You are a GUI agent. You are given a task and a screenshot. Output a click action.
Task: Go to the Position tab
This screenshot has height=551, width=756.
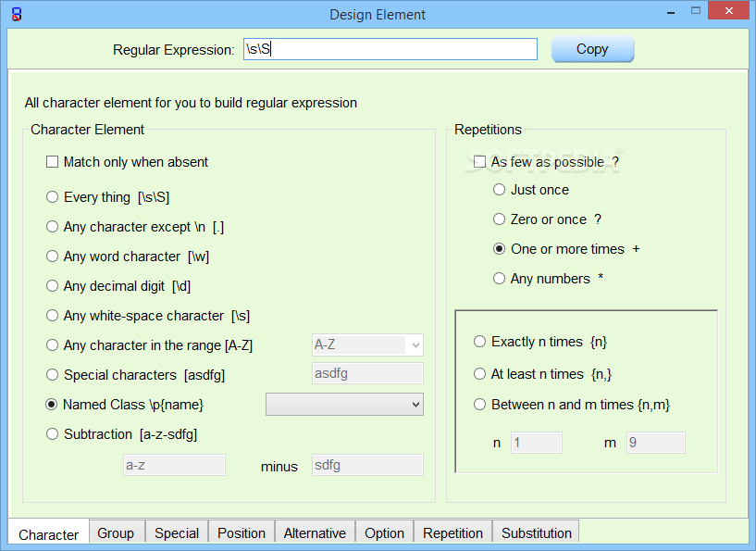click(242, 532)
